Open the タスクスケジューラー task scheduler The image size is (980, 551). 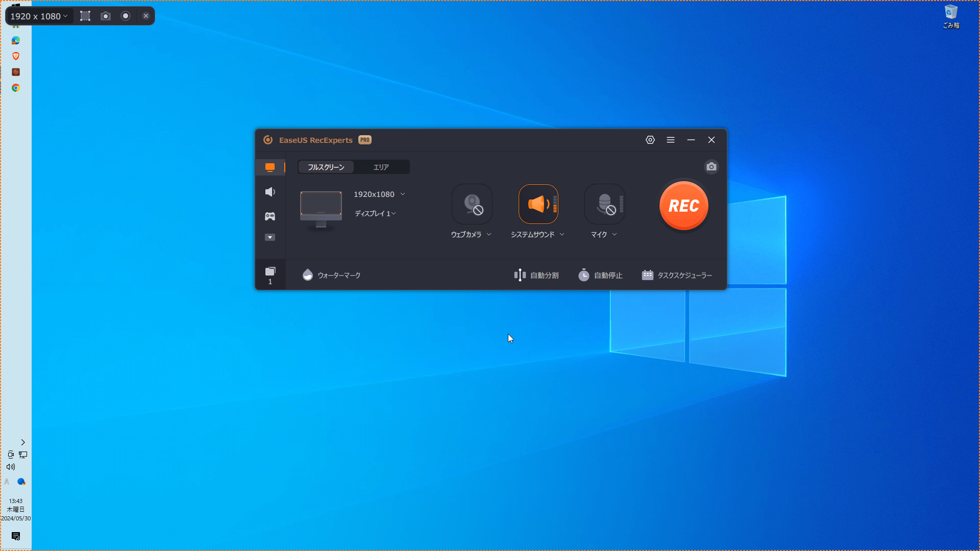(677, 275)
